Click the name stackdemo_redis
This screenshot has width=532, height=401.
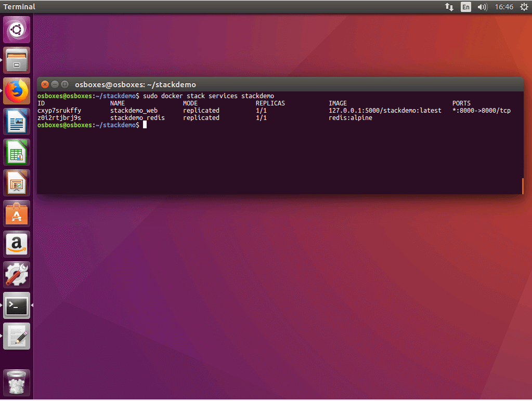pyautogui.click(x=137, y=117)
